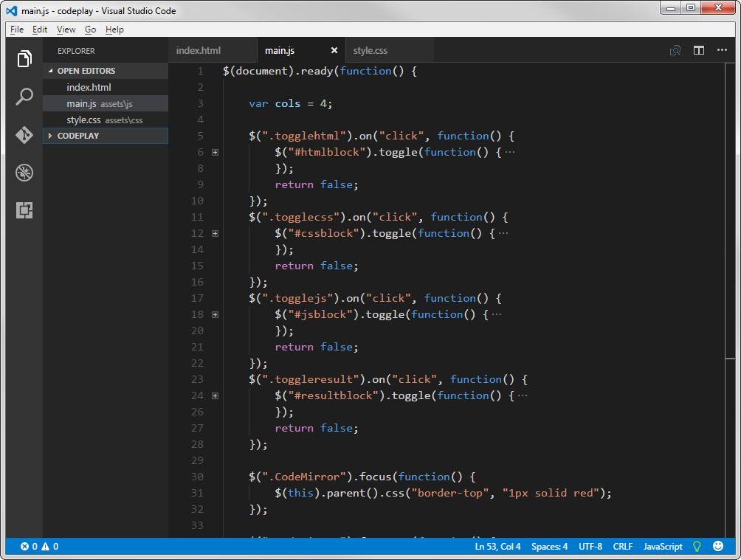Click the CRLF line ending selector

pyautogui.click(x=622, y=547)
